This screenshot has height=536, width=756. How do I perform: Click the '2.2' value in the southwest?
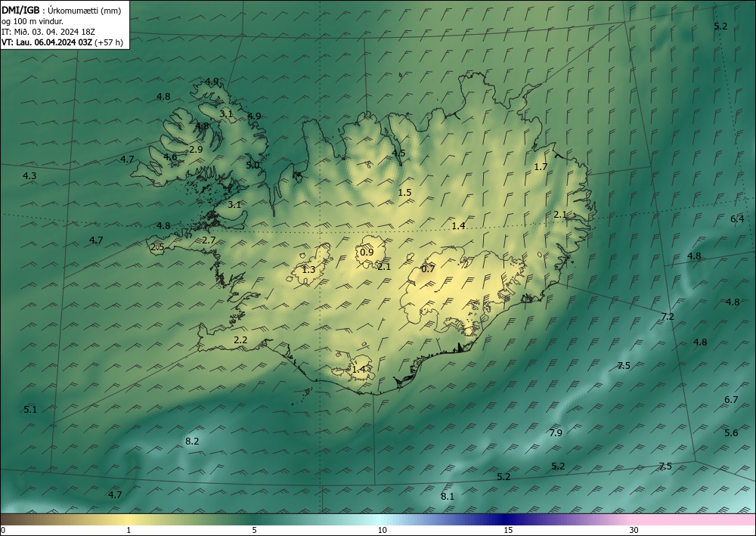coord(240,340)
